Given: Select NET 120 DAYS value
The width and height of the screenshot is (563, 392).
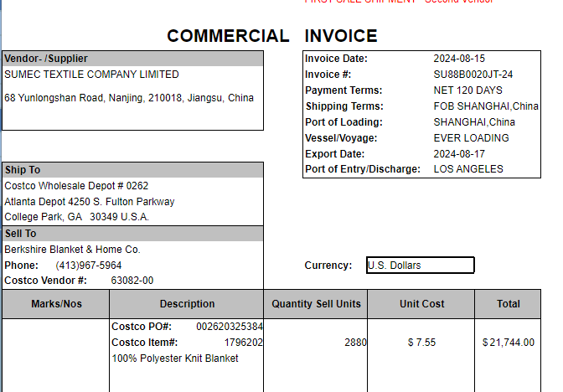Looking at the screenshot, I should tap(467, 90).
